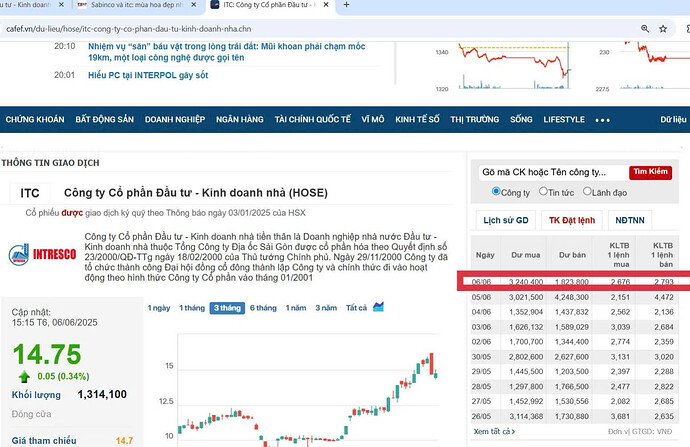Open BẤT ĐỘNG SẢN menu
This screenshot has width=690, height=447.
pyautogui.click(x=104, y=120)
